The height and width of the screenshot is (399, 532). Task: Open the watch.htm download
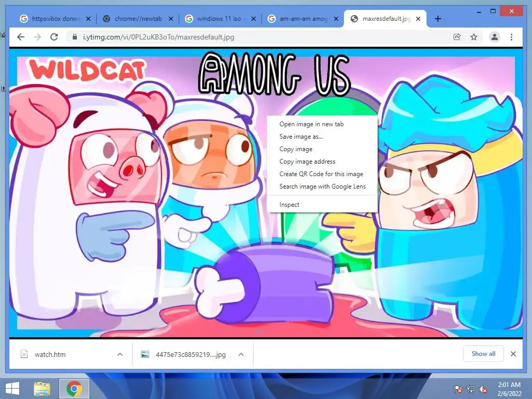[50, 354]
